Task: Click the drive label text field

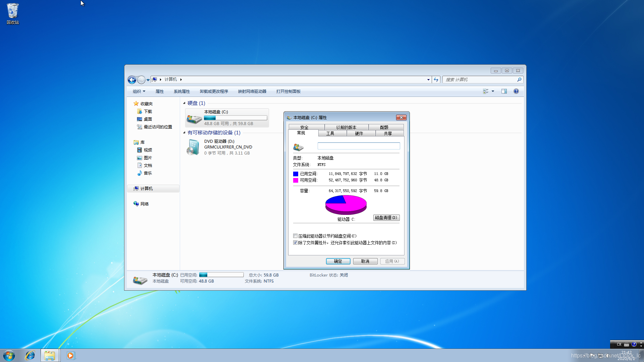Action: click(359, 146)
